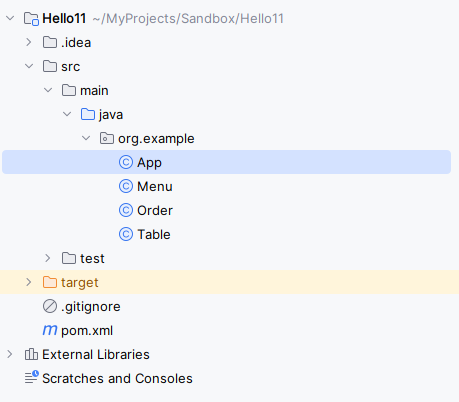Expand the .idea folder chevron
This screenshot has width=459, height=402.
29,42
